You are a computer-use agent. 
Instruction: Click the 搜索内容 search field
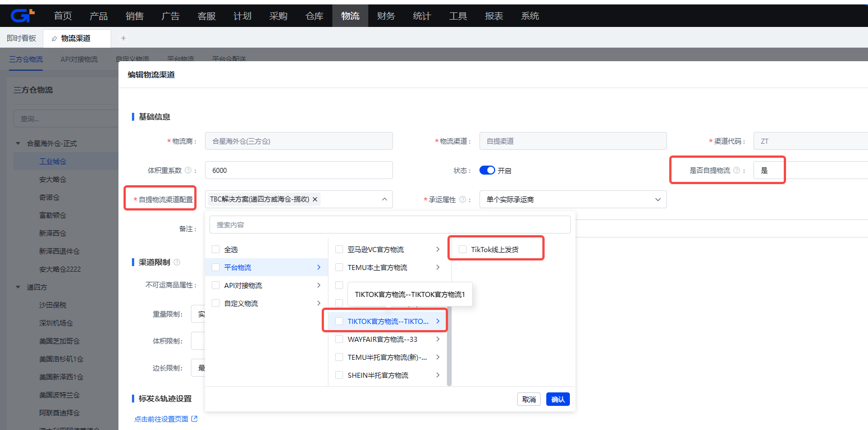click(390, 225)
